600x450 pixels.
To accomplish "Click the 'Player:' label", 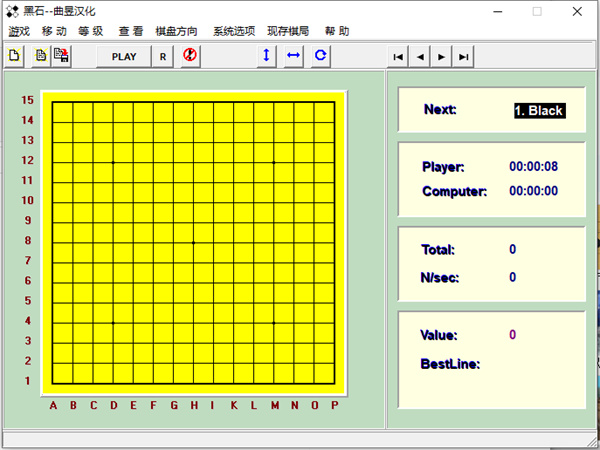I will (x=443, y=167).
